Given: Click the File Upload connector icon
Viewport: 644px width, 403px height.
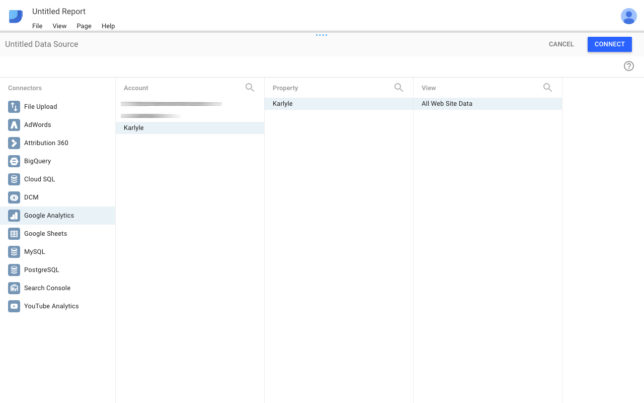Looking at the screenshot, I should [14, 107].
